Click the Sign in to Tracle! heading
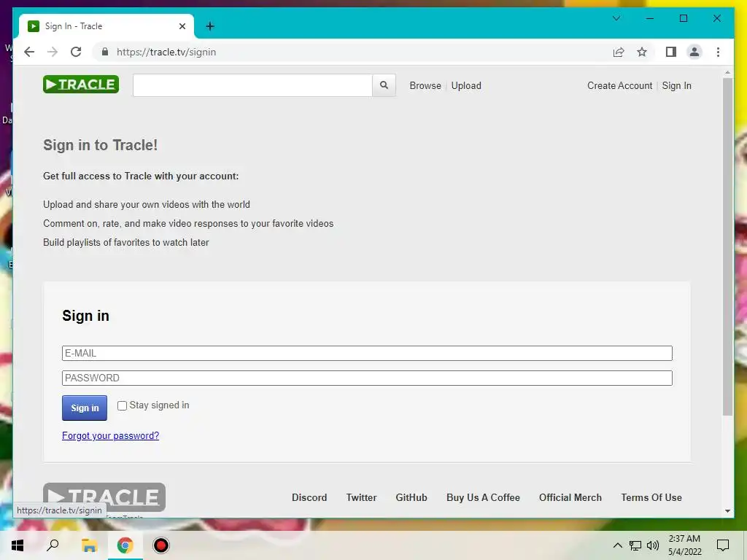The image size is (747, 560). (101, 145)
